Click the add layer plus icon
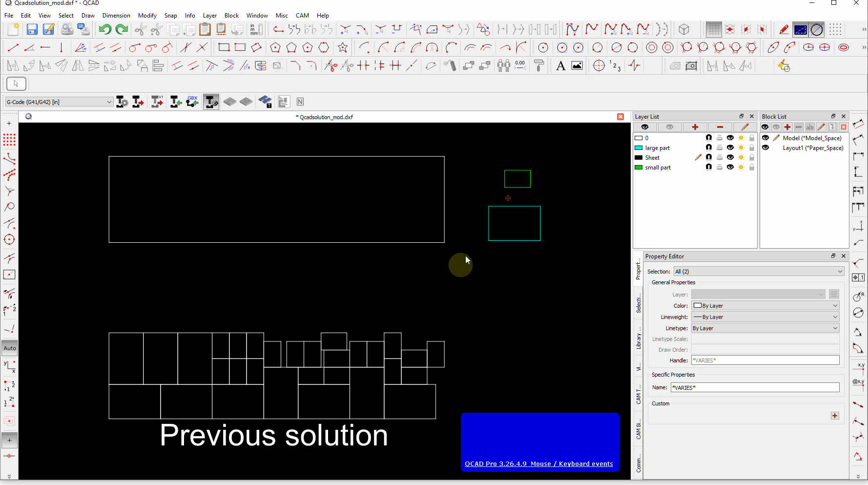This screenshot has height=485, width=868. pos(695,127)
